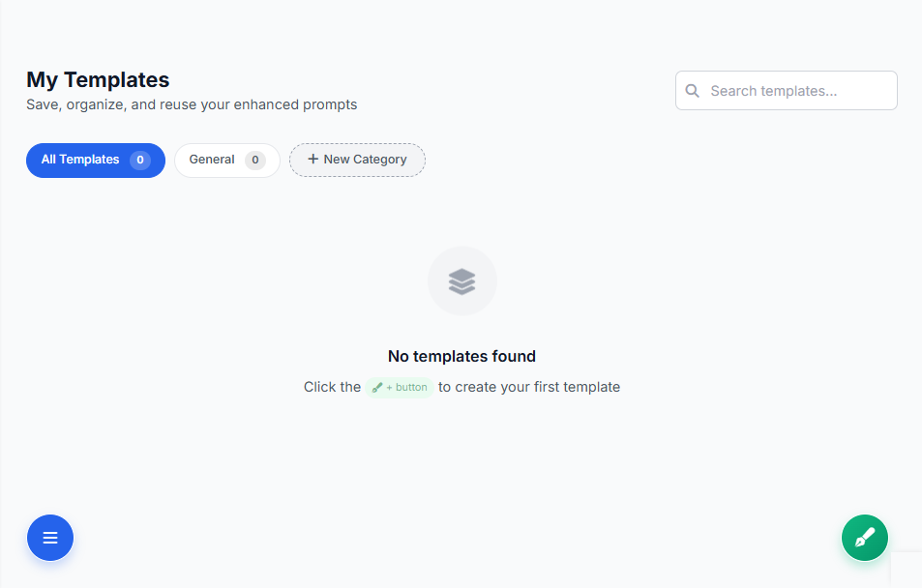Add a New Category
The image size is (922, 588).
(x=357, y=160)
